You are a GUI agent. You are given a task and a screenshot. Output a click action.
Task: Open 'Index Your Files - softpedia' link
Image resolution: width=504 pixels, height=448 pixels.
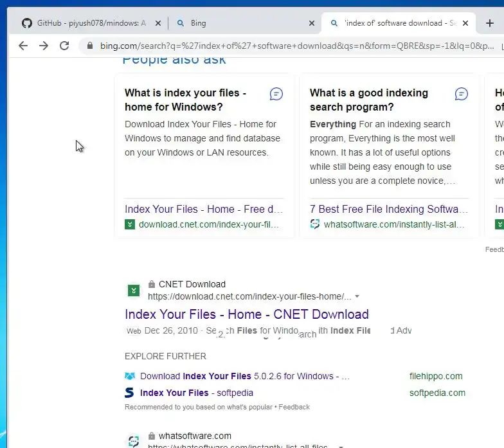tap(197, 393)
